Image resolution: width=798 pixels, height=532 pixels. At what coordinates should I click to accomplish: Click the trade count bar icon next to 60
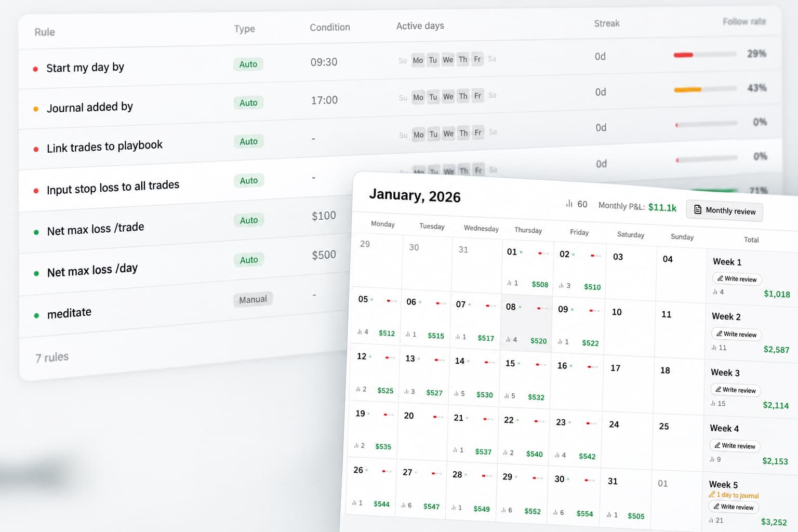pyautogui.click(x=569, y=204)
